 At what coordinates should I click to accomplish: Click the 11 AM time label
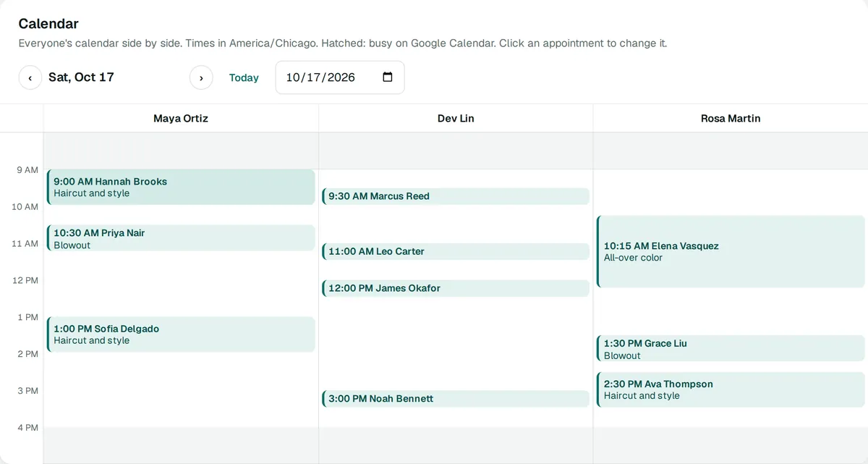[25, 244]
